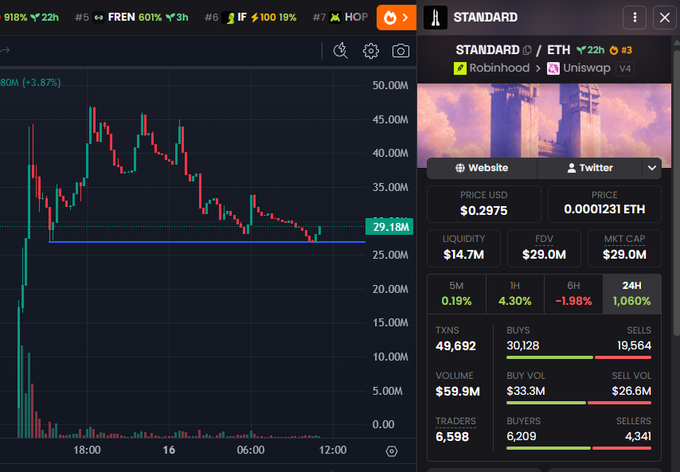This screenshot has height=472, width=680.
Task: Click the TXNS value 49,692
Action: pyautogui.click(x=456, y=346)
